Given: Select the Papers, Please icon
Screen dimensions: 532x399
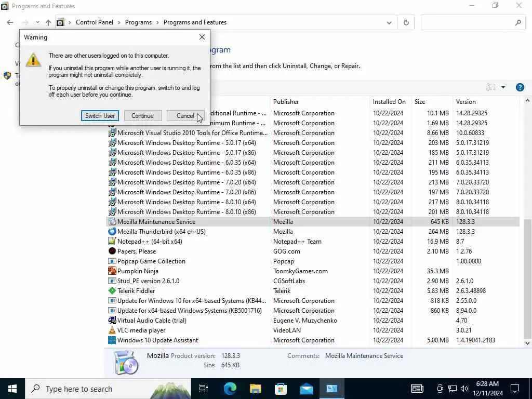Looking at the screenshot, I should pos(112,251).
